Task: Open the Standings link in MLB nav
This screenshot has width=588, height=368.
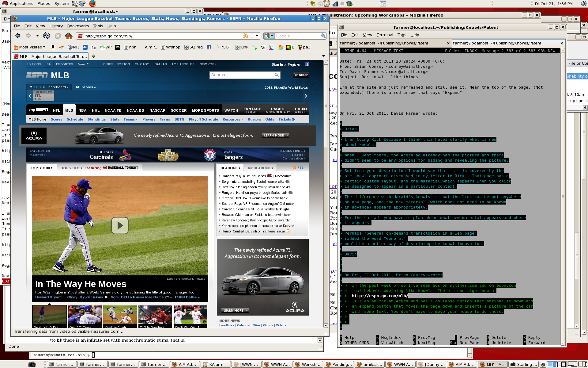Action: (96, 119)
